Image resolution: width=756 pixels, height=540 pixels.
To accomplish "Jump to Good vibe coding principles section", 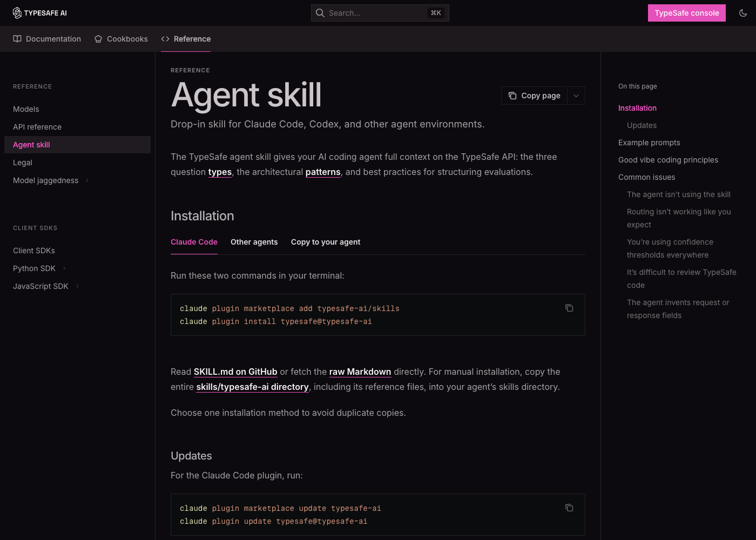I will click(x=668, y=160).
